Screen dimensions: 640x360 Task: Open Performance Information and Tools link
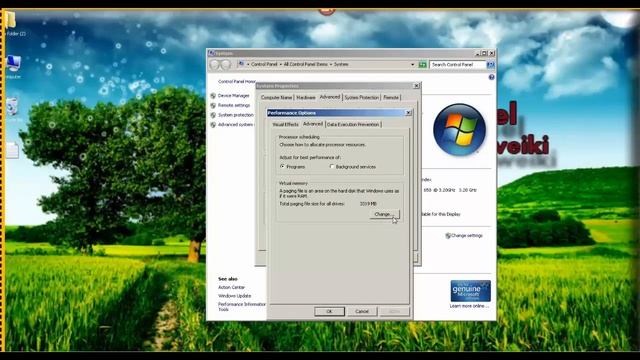[242, 307]
